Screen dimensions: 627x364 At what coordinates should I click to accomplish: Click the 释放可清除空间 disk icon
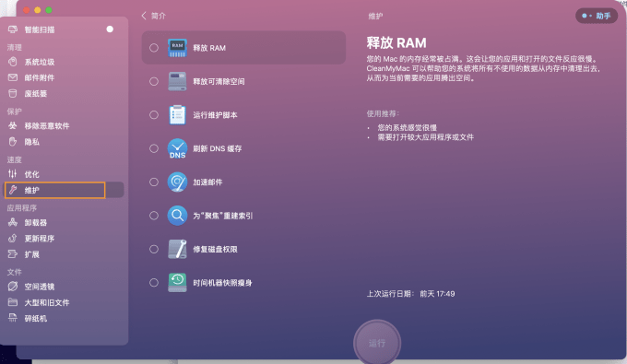click(x=177, y=81)
